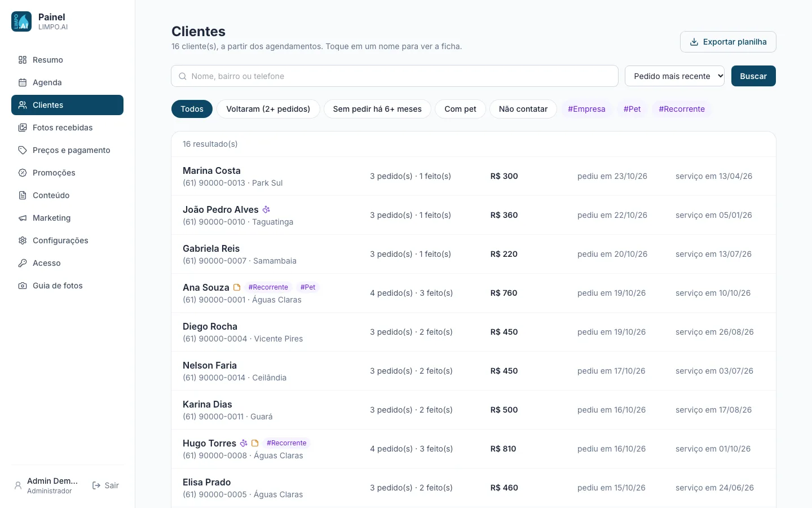
Task: Open Marina Costa's client record
Action: click(474, 176)
